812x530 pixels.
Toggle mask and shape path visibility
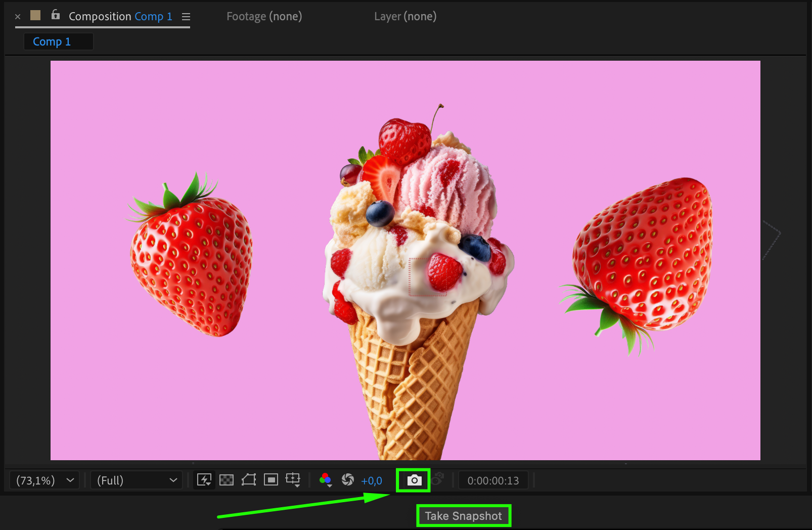(x=249, y=480)
